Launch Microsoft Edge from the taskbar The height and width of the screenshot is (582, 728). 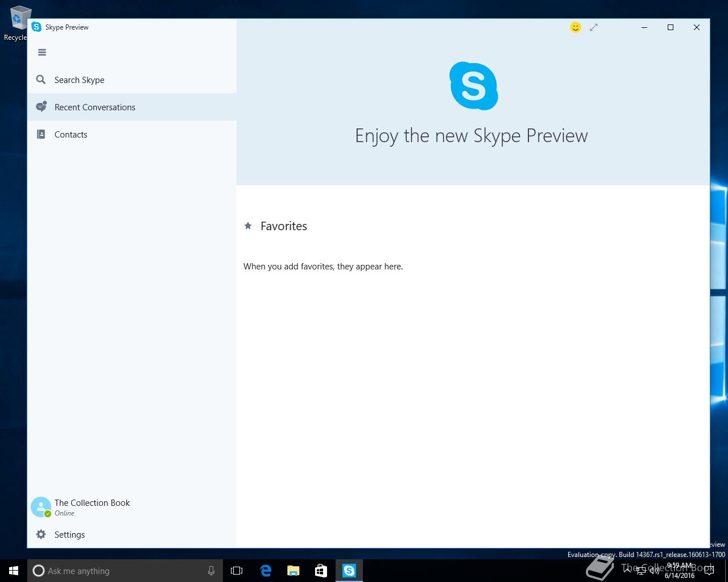click(x=266, y=571)
